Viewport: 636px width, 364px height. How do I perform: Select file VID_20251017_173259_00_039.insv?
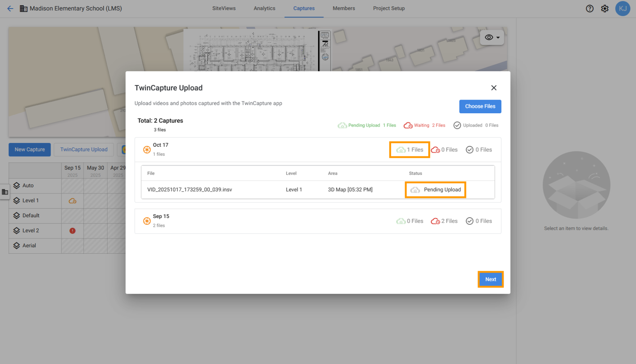click(x=190, y=190)
